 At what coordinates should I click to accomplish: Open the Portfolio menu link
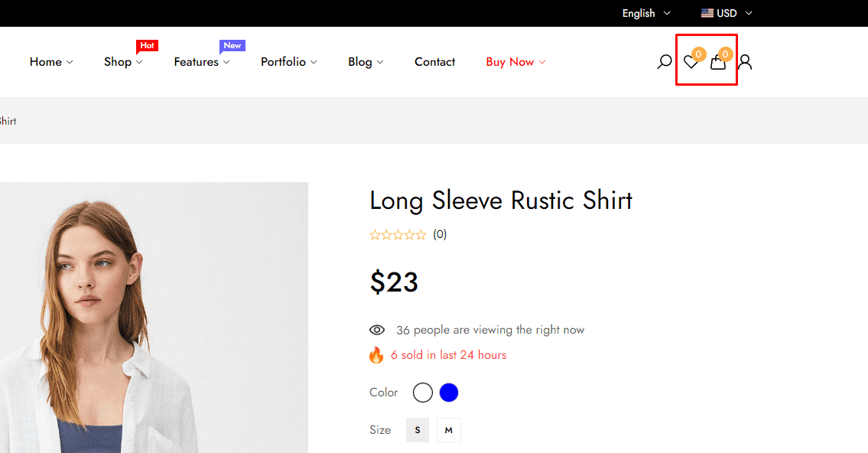[x=288, y=62]
